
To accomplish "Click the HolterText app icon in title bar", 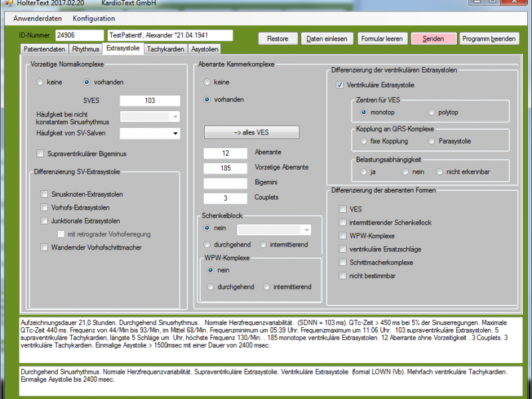I will [9, 3].
